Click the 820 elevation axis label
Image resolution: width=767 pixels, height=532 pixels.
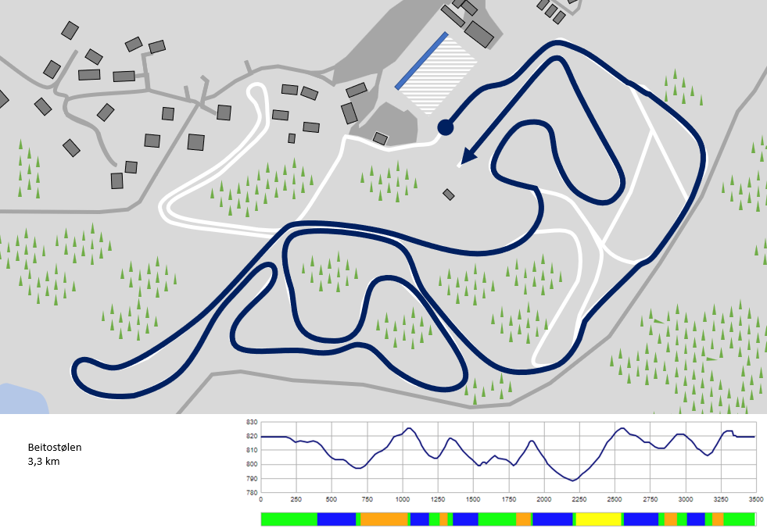(252, 436)
